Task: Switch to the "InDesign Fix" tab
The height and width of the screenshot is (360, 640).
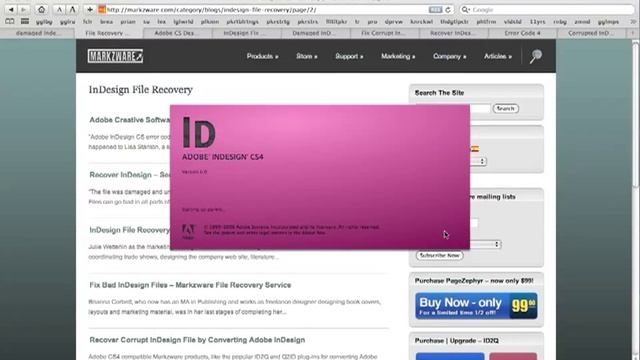Action: pos(247,33)
